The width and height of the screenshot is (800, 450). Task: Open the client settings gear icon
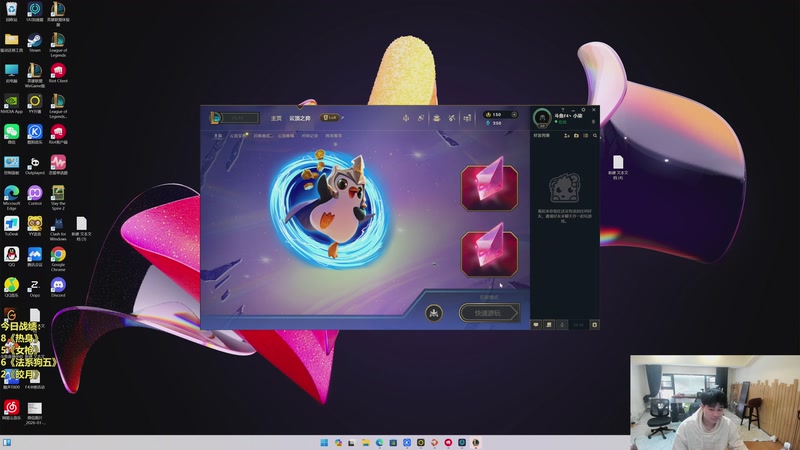click(x=583, y=110)
